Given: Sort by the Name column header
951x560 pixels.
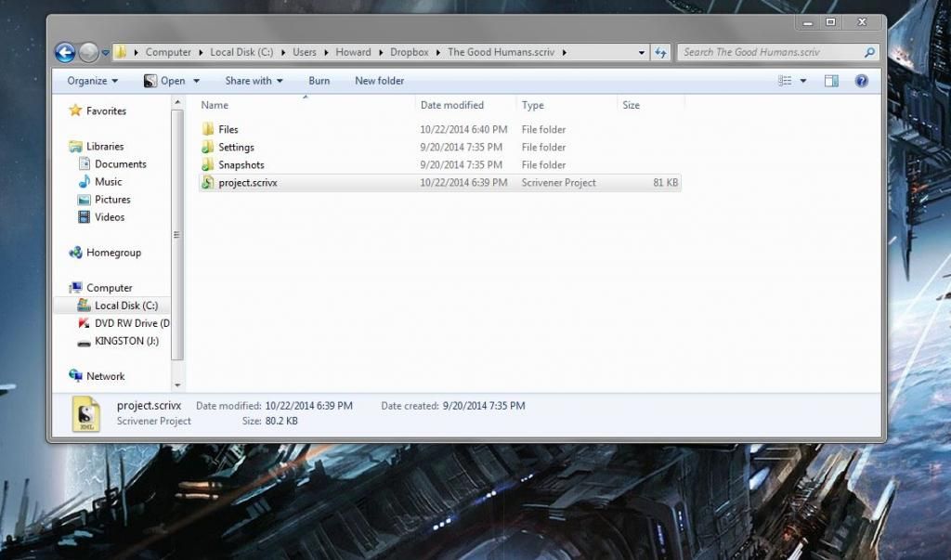Looking at the screenshot, I should pyautogui.click(x=215, y=105).
